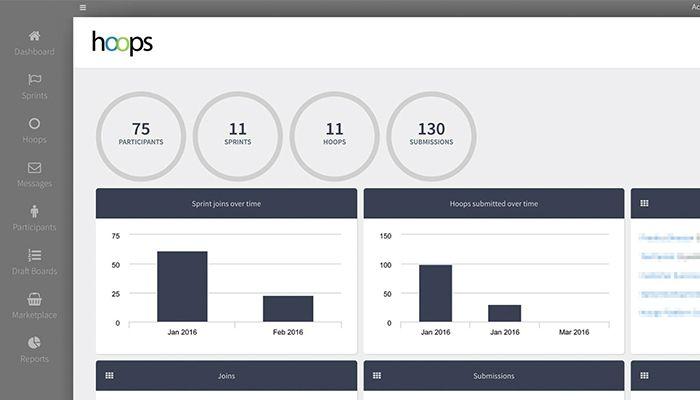Viewport: 700px width, 400px height.
Task: Click the grid icon in the Joins panel
Action: (109, 375)
